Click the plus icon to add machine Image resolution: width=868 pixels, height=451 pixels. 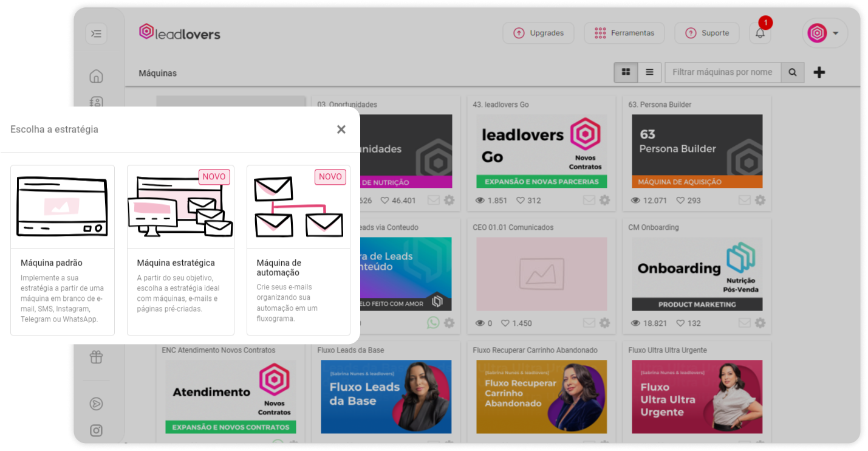[819, 72]
